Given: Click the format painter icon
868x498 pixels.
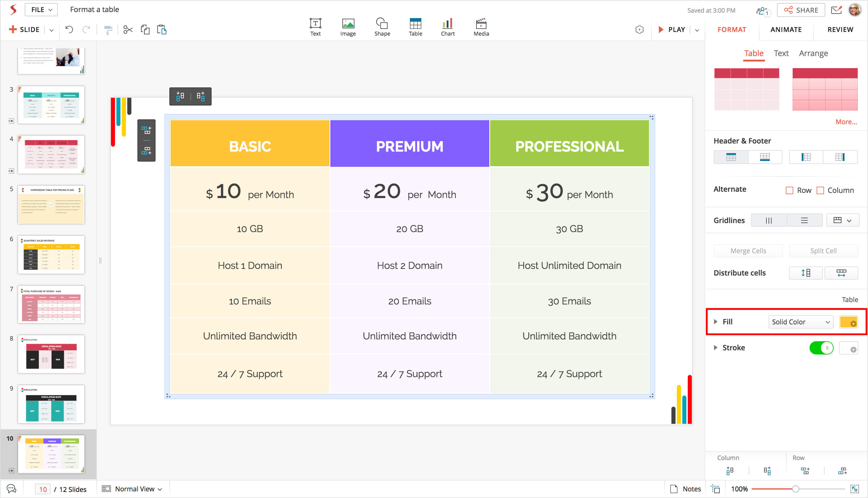Looking at the screenshot, I should (108, 30).
